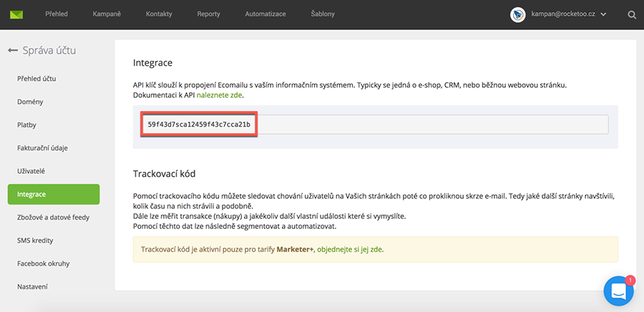Go back using Správa účtu arrow
644x312 pixels.
12,51
